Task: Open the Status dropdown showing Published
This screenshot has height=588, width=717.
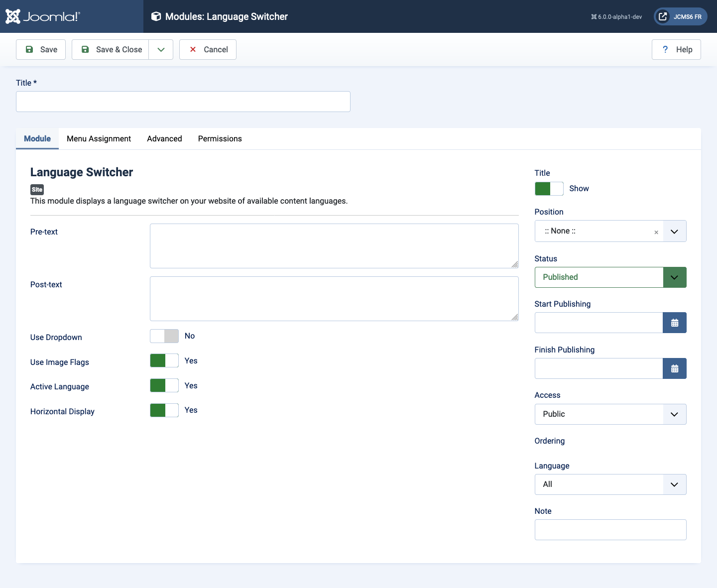Action: [x=610, y=277]
